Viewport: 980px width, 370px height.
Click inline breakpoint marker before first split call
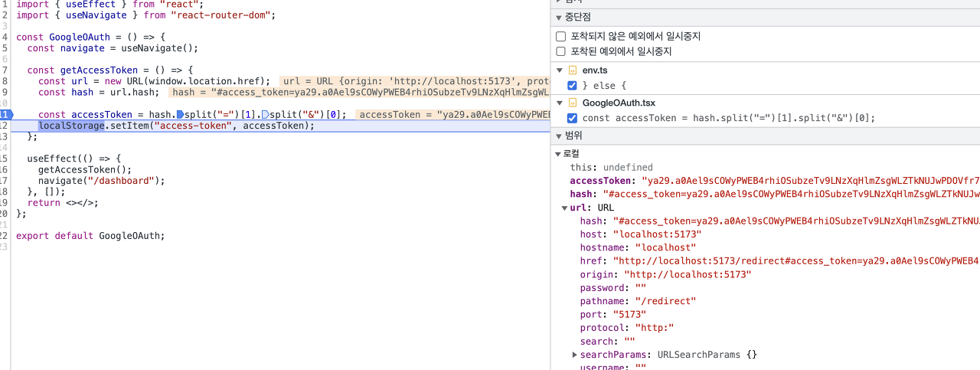point(179,114)
